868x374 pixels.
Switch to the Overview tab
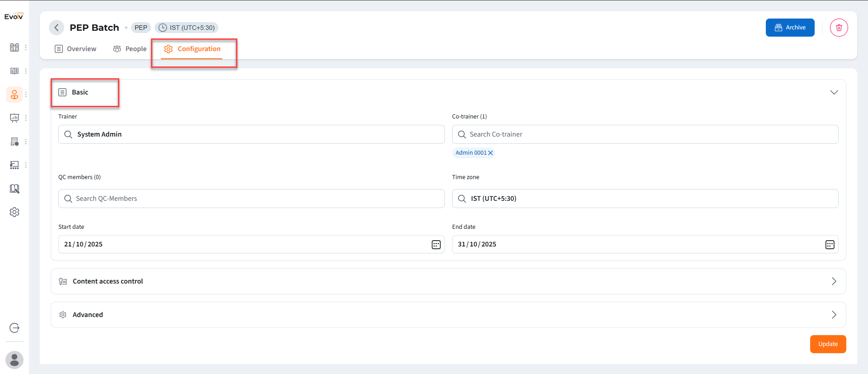pyautogui.click(x=75, y=49)
